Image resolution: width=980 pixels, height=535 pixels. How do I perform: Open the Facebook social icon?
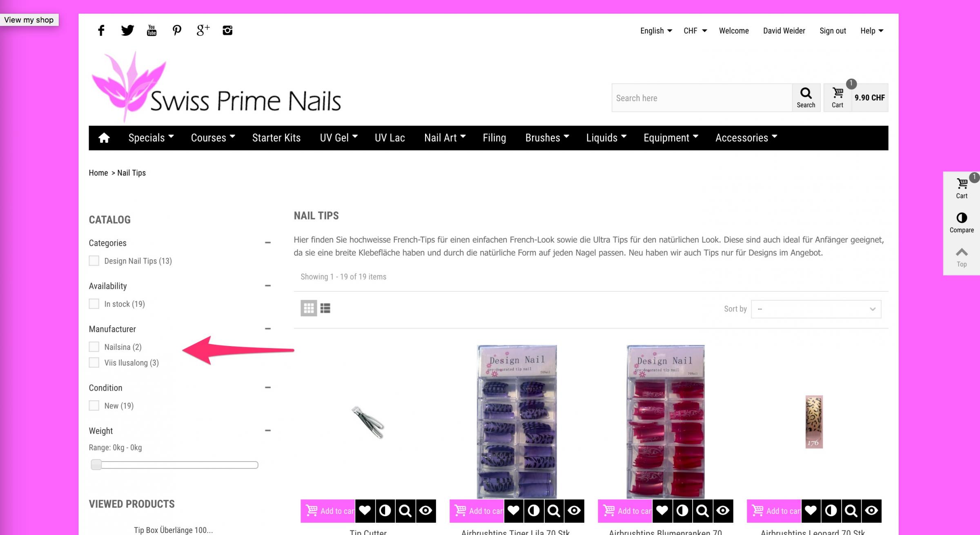pyautogui.click(x=101, y=31)
